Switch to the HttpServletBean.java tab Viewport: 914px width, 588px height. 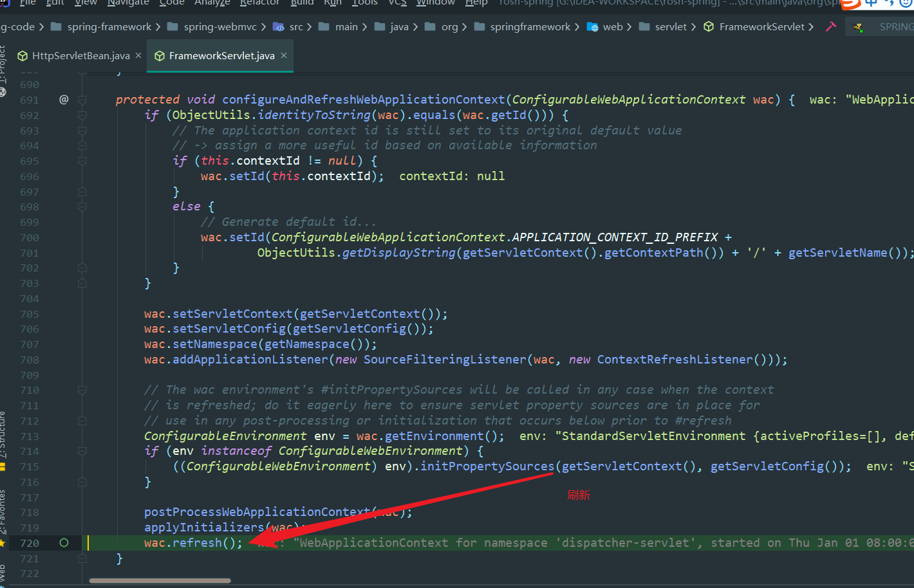80,56
